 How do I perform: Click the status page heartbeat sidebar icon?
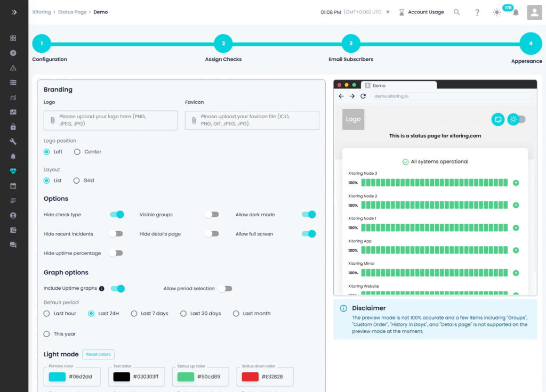13,171
